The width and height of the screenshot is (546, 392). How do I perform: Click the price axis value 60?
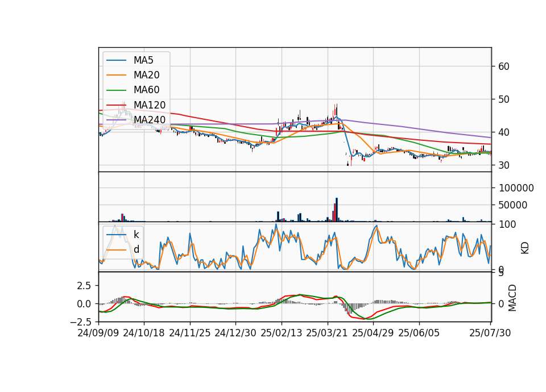pos(504,66)
